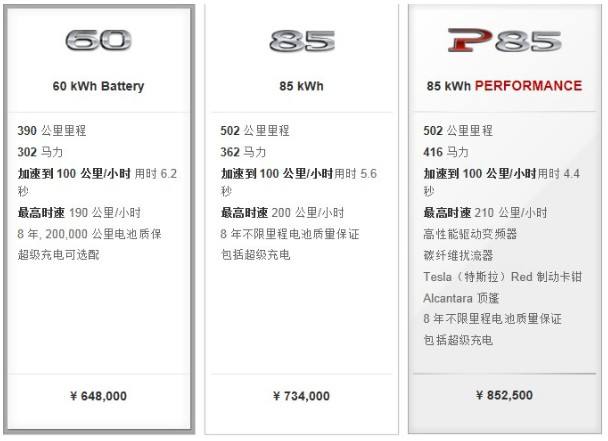Click the ¥ 648,000 price

coord(98,396)
